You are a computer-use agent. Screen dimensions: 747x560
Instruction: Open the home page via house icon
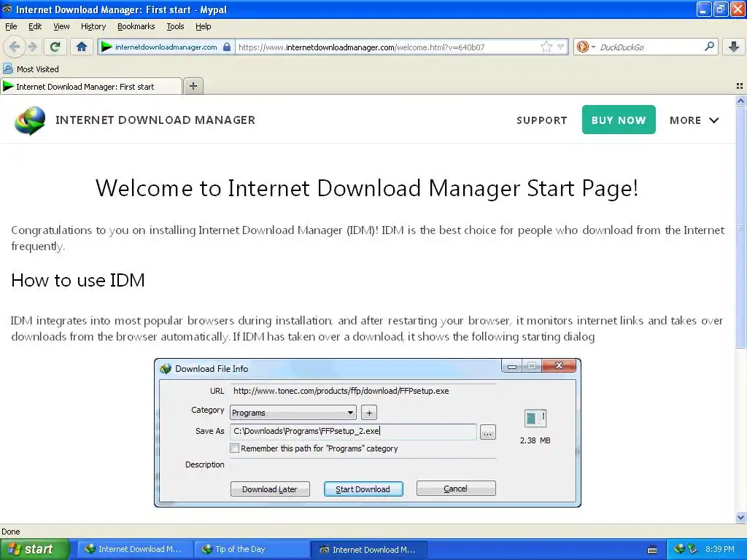point(82,47)
